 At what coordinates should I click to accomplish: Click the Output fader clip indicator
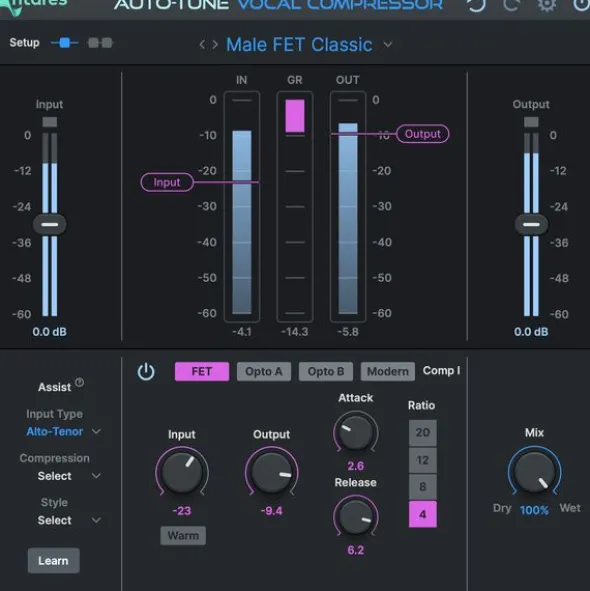pos(531,122)
